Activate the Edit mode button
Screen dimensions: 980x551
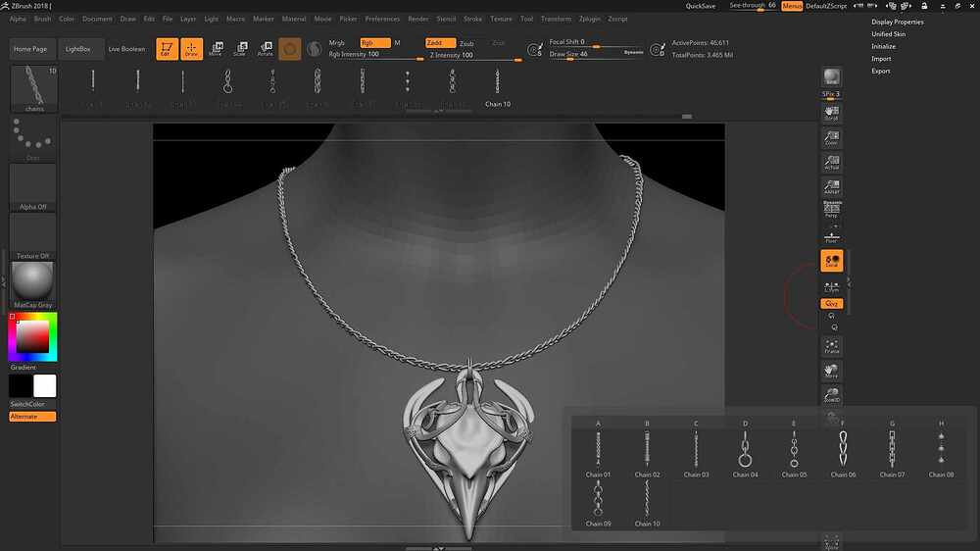point(167,49)
